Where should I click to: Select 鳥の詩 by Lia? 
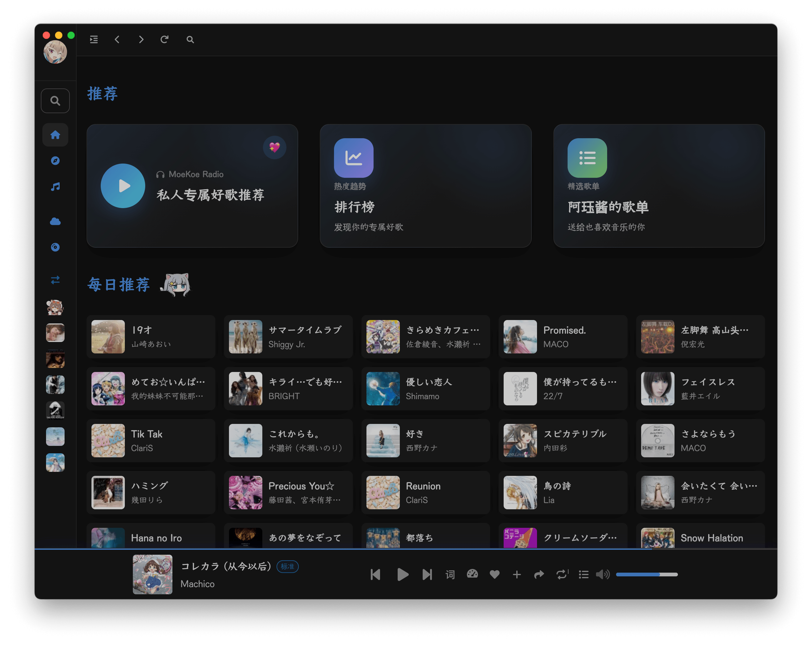[x=563, y=493]
